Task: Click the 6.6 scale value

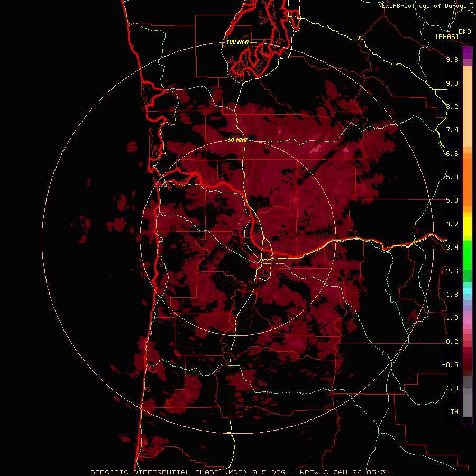Action: (452, 153)
